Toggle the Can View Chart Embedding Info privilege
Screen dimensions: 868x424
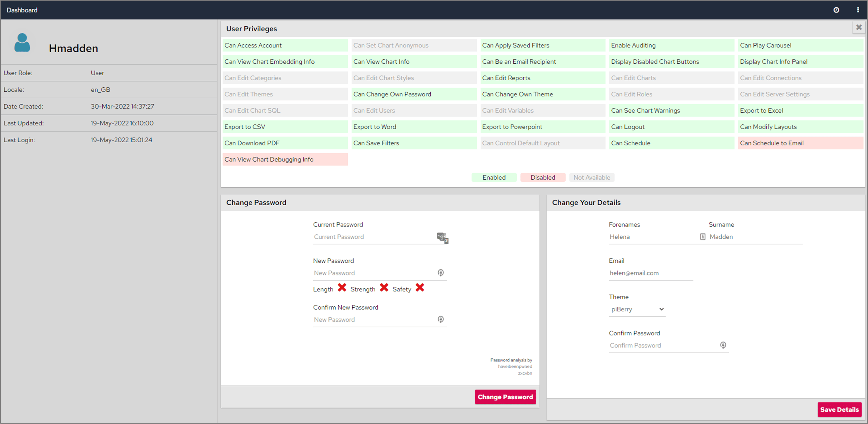click(285, 62)
